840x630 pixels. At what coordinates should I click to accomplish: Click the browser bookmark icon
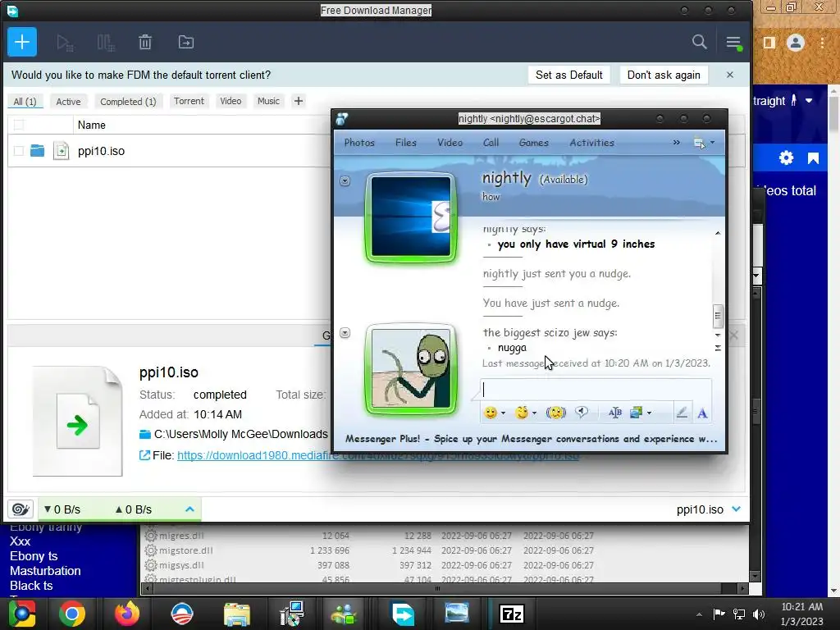click(813, 158)
